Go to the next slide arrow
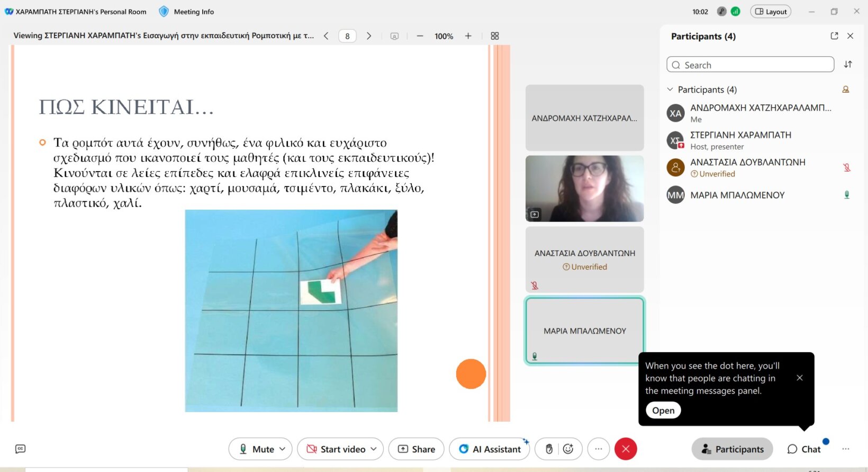This screenshot has width=868, height=472. [369, 36]
